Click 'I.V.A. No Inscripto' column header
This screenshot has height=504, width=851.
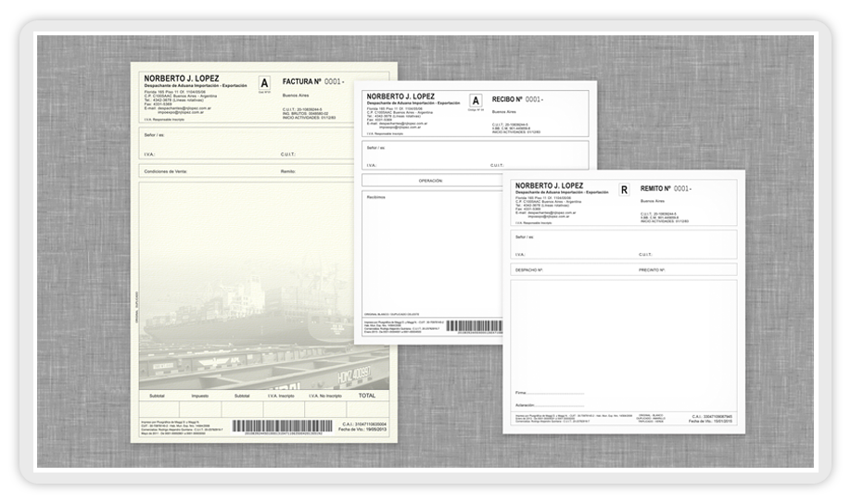tap(325, 396)
